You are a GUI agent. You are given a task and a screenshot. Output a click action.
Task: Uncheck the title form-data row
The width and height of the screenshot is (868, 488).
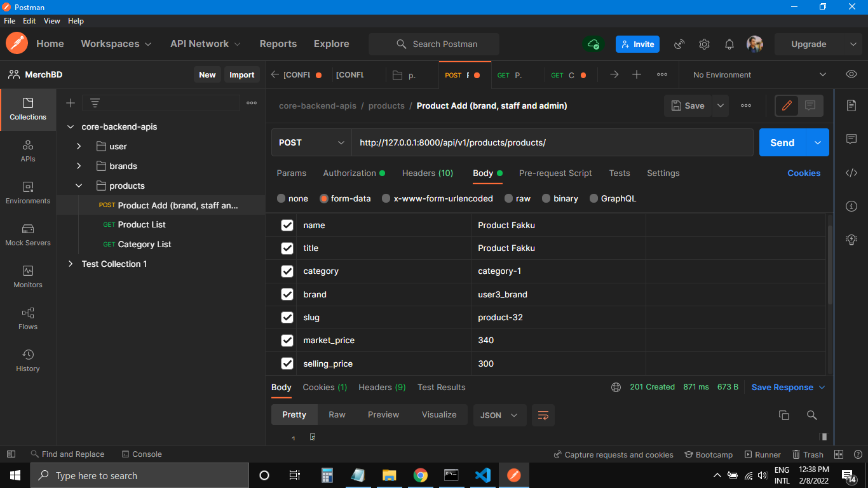click(x=287, y=248)
